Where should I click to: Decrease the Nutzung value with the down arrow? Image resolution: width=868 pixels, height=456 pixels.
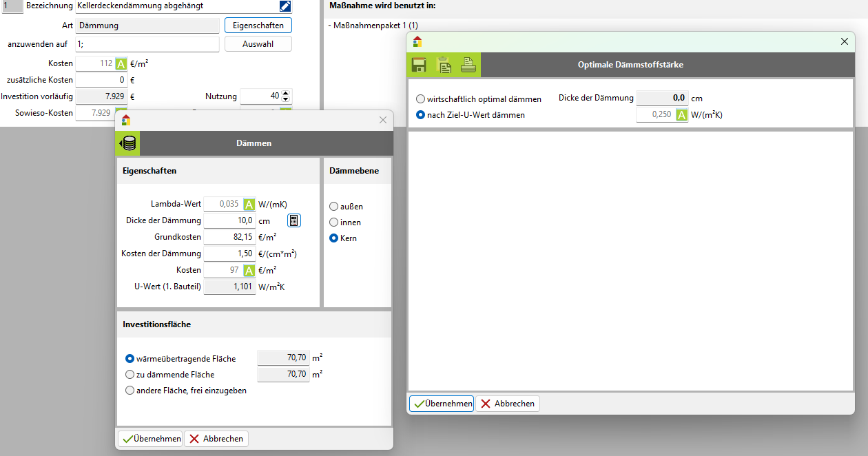287,101
